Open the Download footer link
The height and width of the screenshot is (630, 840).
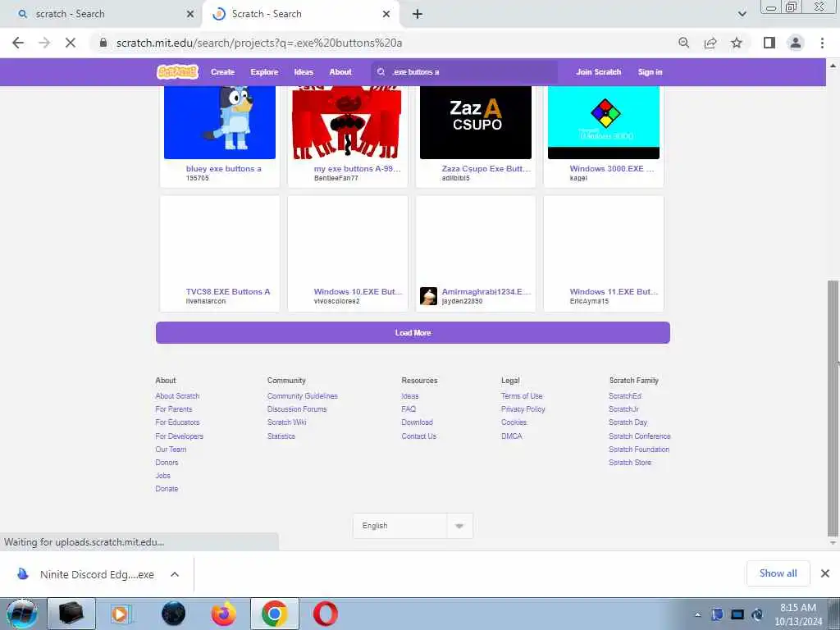point(417,422)
